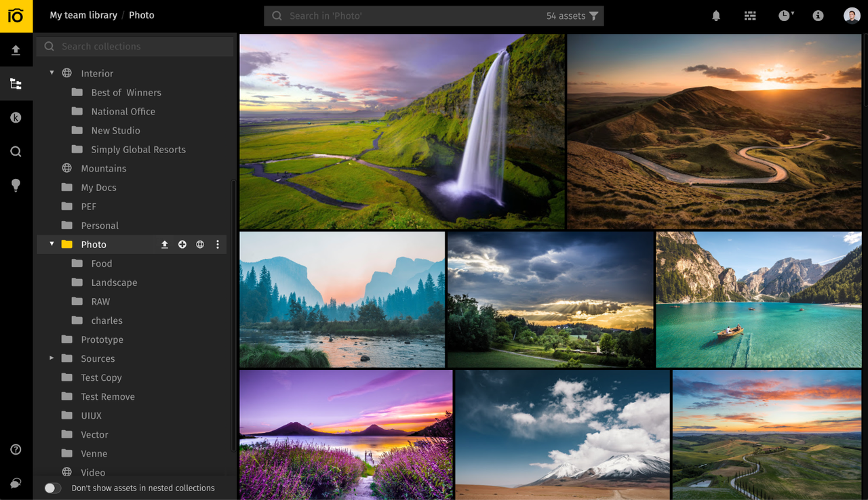This screenshot has height=500, width=868.
Task: Open the history clock dropdown
Action: pos(785,15)
